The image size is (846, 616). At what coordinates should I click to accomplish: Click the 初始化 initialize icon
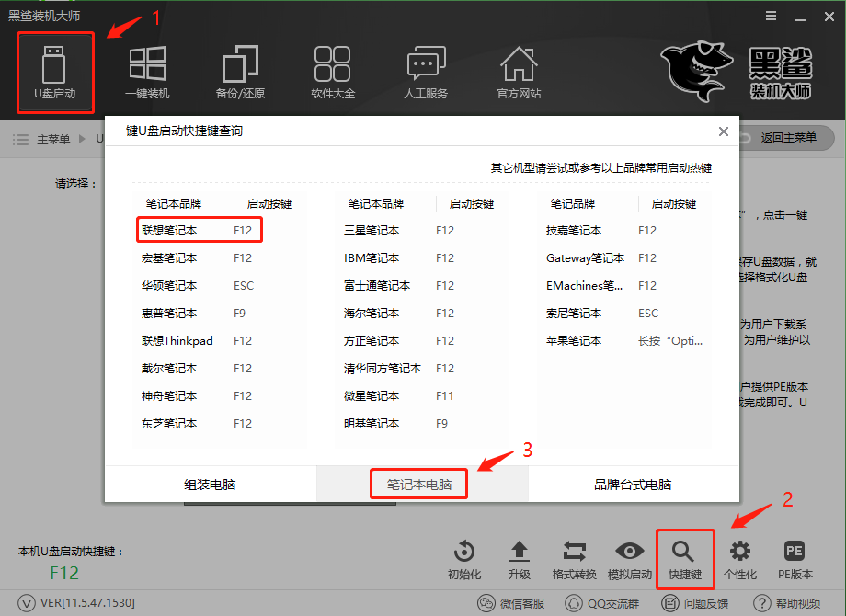click(x=463, y=559)
